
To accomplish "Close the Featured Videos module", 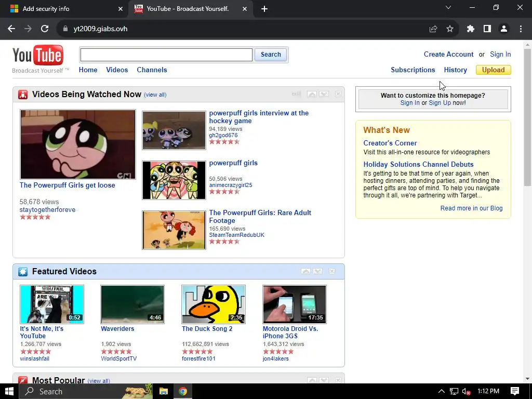I will pyautogui.click(x=332, y=271).
